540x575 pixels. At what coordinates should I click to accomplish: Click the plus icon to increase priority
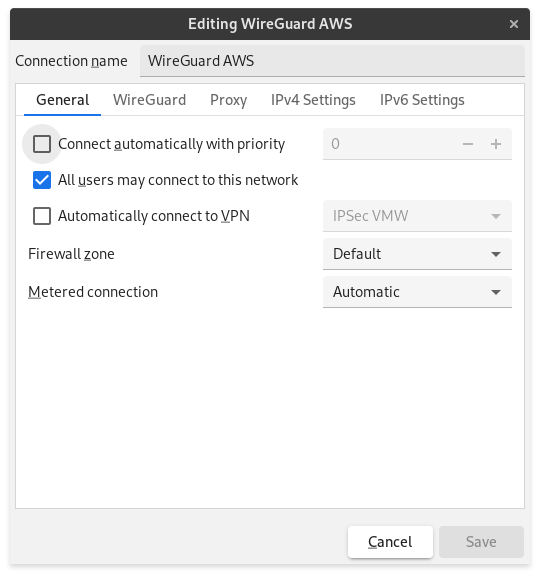click(496, 144)
